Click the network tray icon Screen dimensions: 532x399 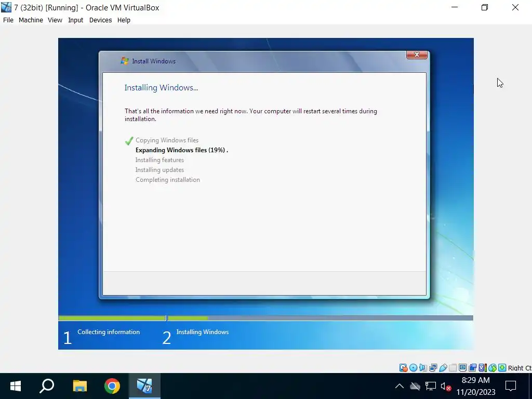pos(431,386)
